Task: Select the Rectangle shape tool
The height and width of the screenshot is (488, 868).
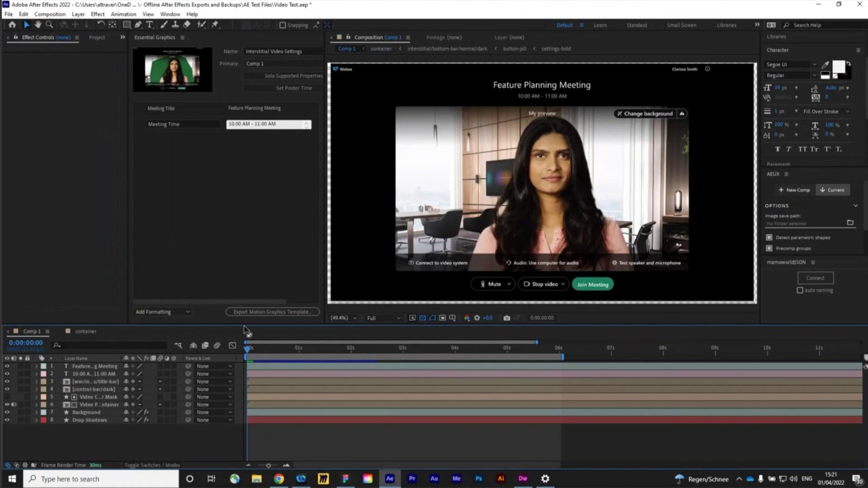Action: 127,25
